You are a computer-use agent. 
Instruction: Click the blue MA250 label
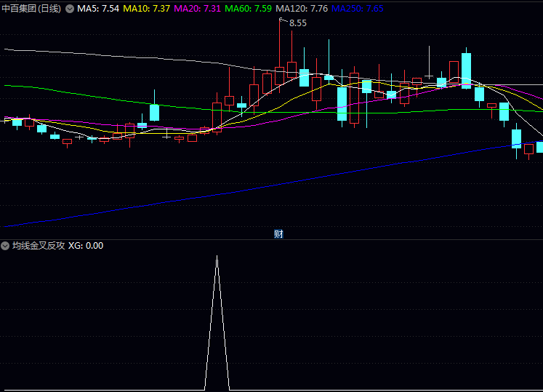pyautogui.click(x=358, y=9)
